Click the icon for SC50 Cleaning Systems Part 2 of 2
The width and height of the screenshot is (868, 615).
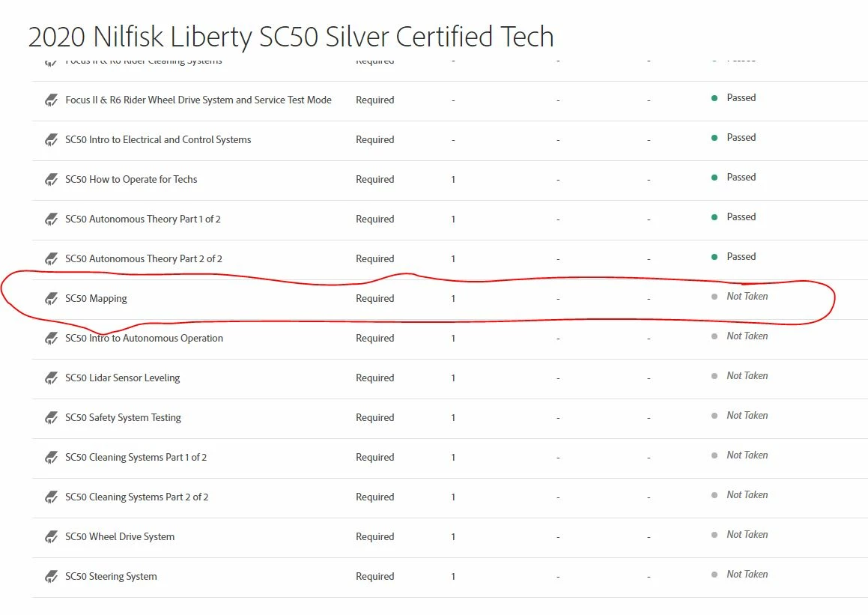pos(51,497)
